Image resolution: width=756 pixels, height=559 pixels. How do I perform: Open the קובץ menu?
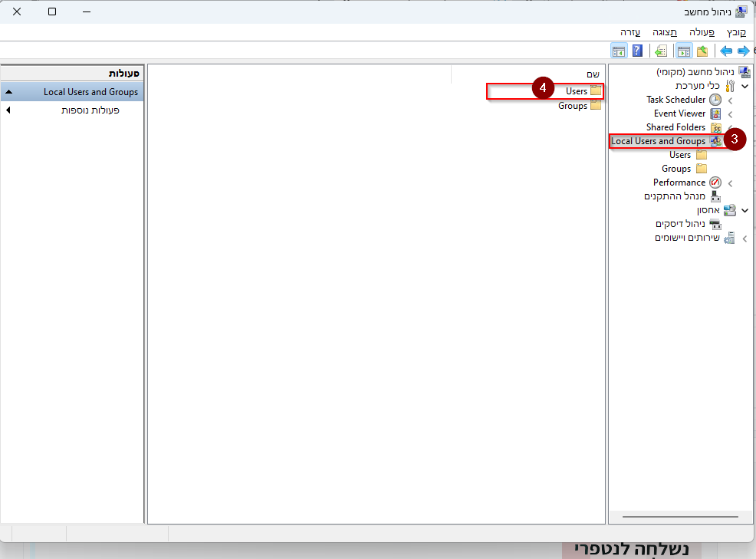point(736,32)
